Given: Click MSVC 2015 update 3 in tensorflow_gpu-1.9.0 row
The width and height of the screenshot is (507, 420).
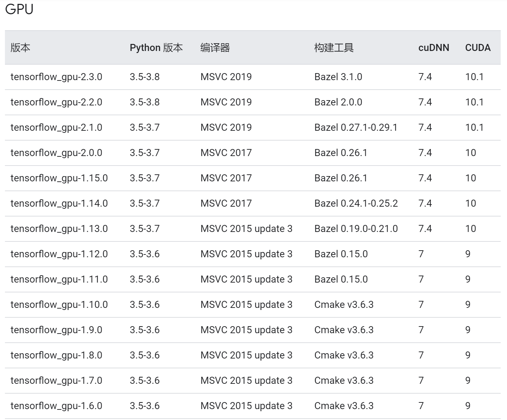Looking at the screenshot, I should [246, 330].
